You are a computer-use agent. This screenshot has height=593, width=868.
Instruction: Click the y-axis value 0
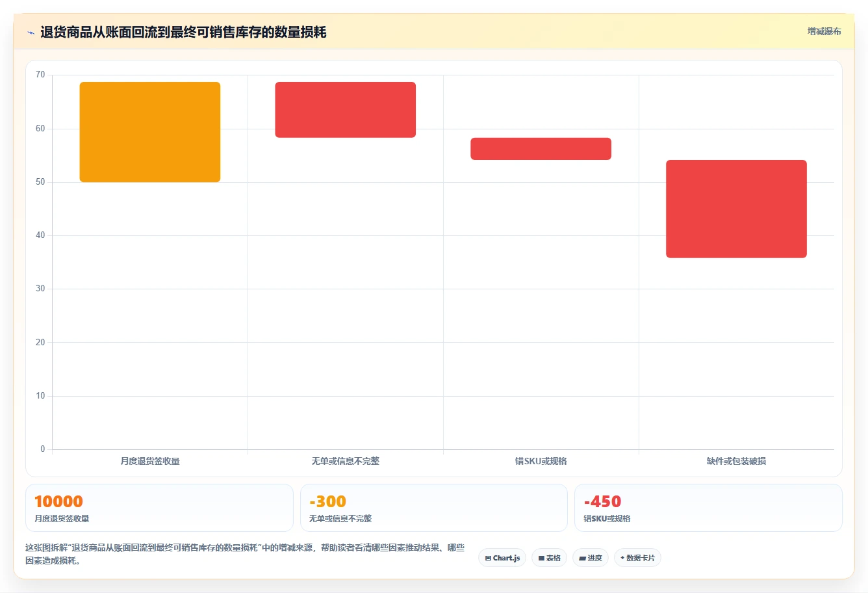(x=43, y=449)
